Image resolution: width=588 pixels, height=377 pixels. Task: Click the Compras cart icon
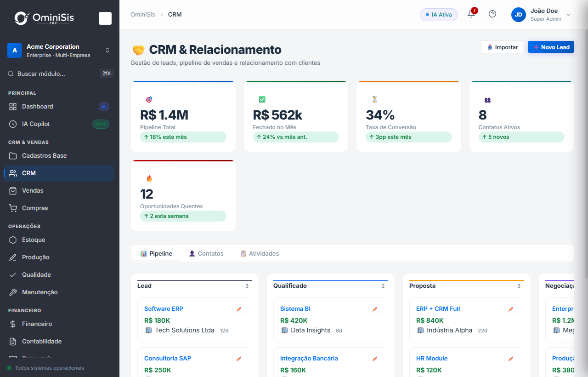point(13,208)
